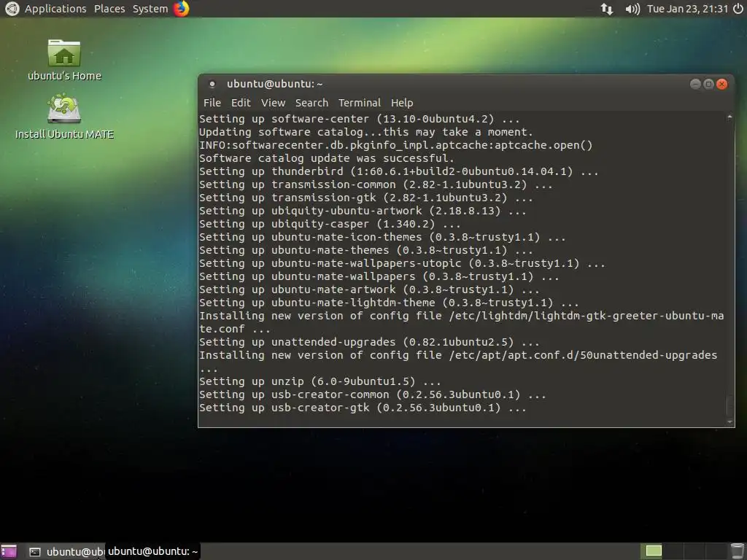Open the ubuntu's Home desktop folder icon
747x560 pixels.
pyautogui.click(x=64, y=52)
